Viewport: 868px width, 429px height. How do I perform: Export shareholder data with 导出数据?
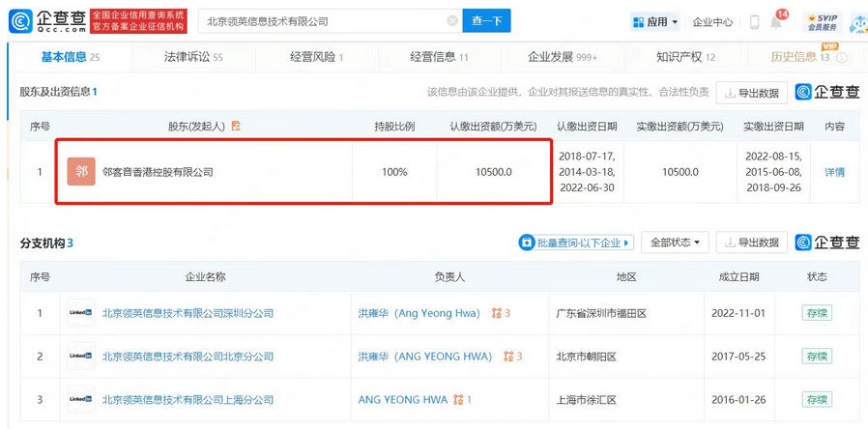751,93
